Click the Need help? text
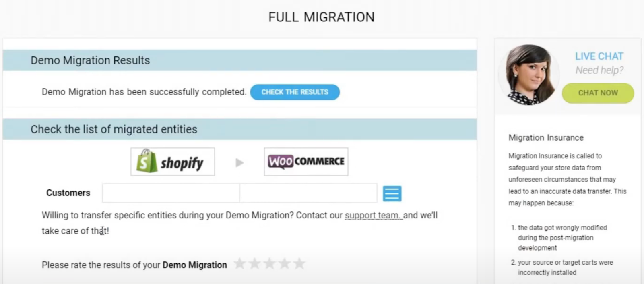644x284 pixels. click(599, 70)
